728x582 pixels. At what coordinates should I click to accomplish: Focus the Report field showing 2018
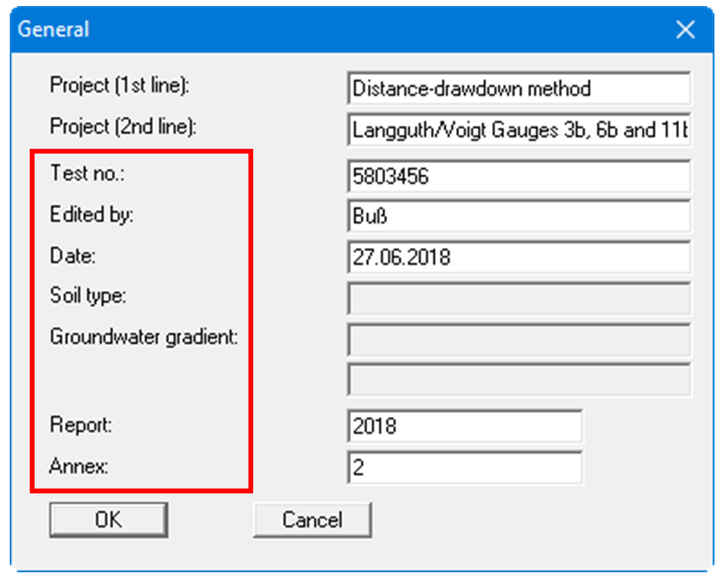click(x=464, y=427)
